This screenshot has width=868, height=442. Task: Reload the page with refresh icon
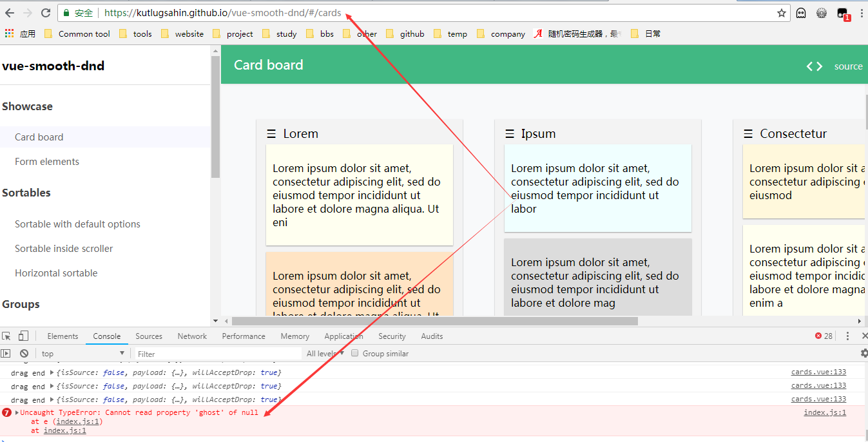click(x=46, y=13)
